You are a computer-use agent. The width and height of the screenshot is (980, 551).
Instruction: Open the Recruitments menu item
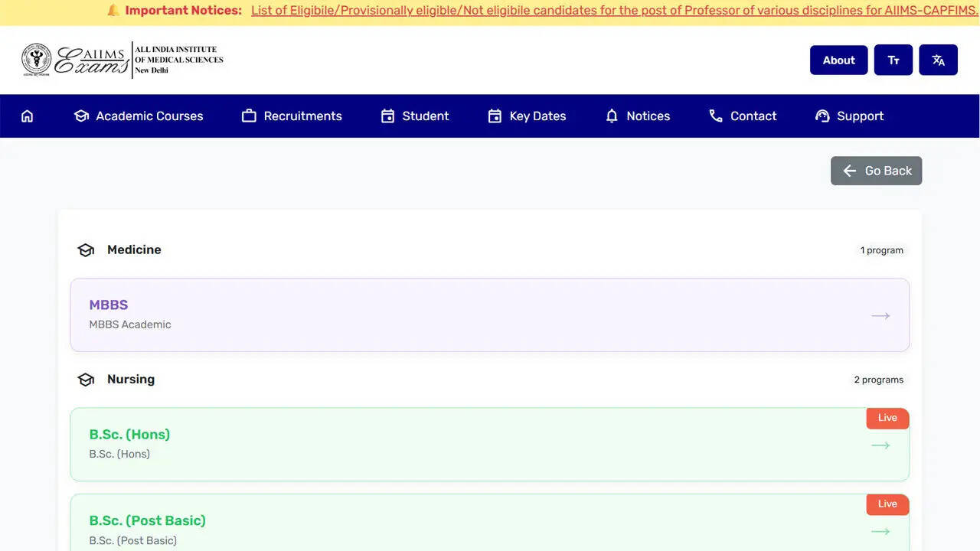(x=292, y=116)
